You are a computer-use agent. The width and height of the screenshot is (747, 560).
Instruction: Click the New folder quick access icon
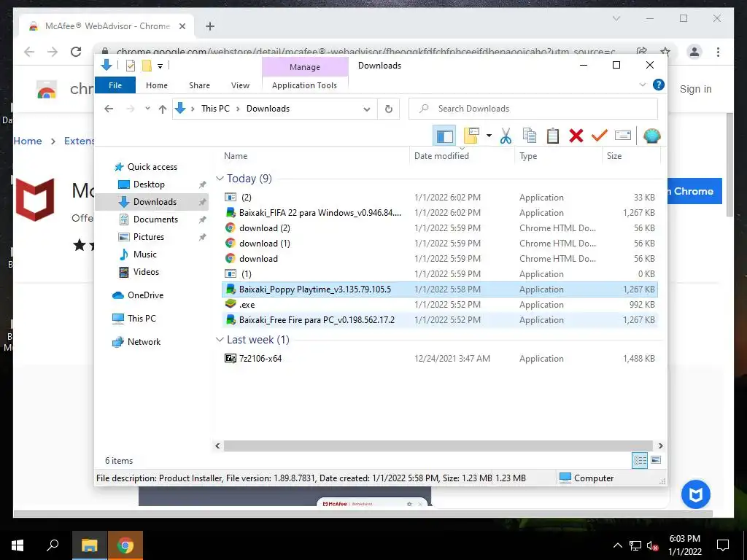pyautogui.click(x=147, y=66)
